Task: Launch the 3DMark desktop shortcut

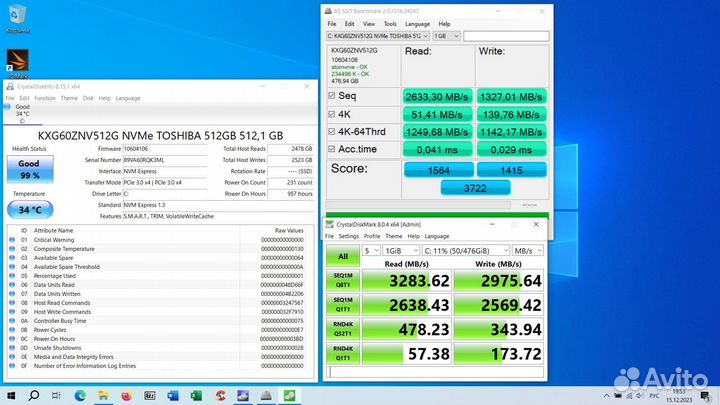Action: (18, 63)
